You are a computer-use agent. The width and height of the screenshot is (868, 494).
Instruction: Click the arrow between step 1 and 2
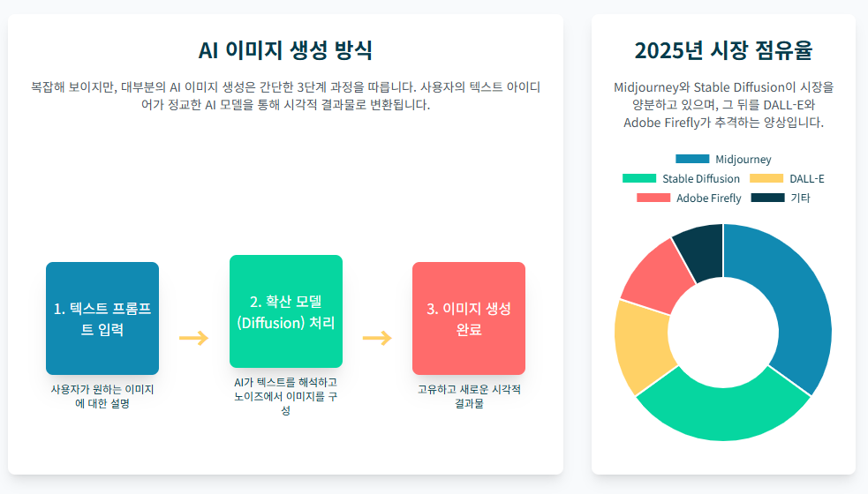pos(193,338)
